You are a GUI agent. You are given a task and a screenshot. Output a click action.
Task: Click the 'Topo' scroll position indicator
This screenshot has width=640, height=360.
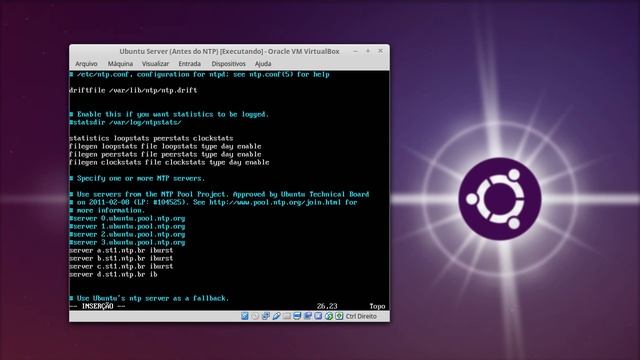[x=377, y=306]
